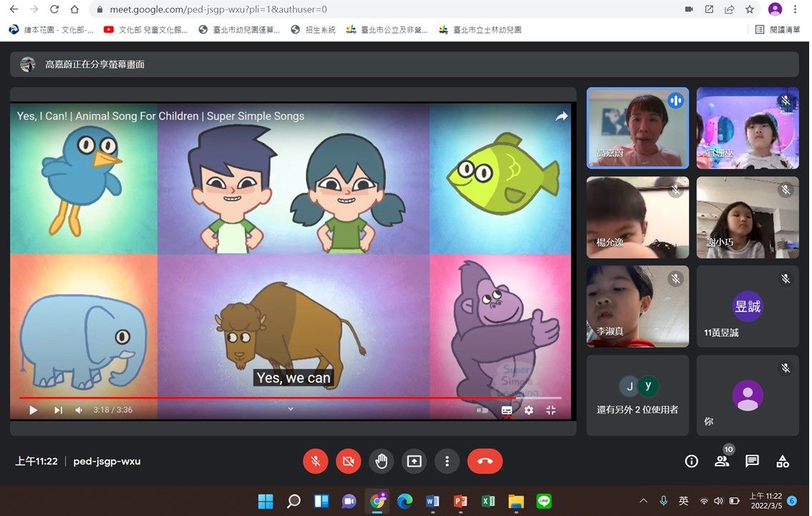
Task: Click the video progress bar
Action: coord(286,398)
